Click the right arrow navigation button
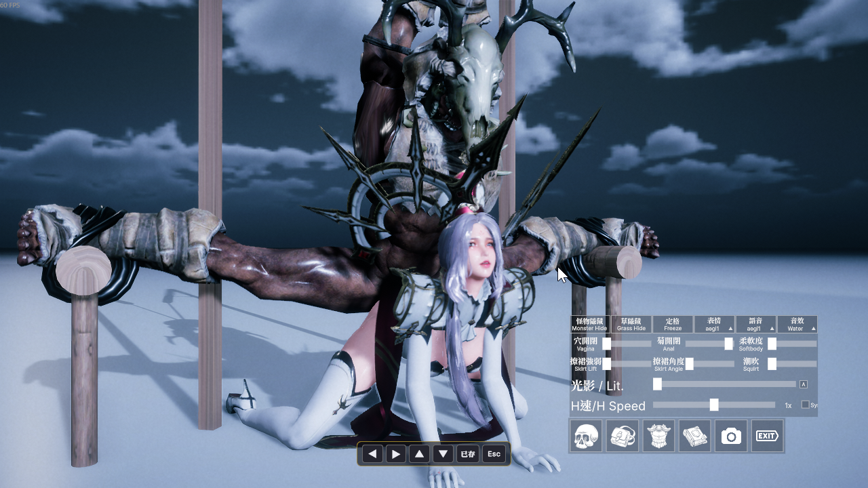Viewport: 868px width, 488px height. pyautogui.click(x=396, y=454)
